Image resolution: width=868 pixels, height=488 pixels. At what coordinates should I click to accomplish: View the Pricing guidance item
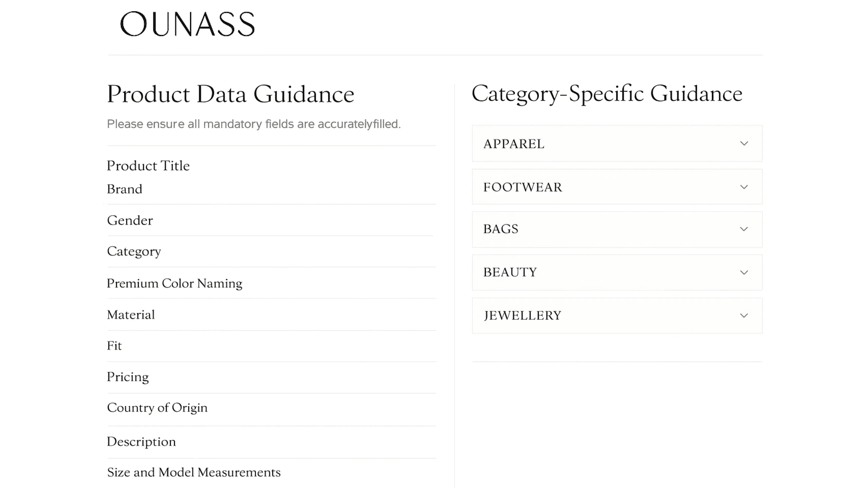128,377
